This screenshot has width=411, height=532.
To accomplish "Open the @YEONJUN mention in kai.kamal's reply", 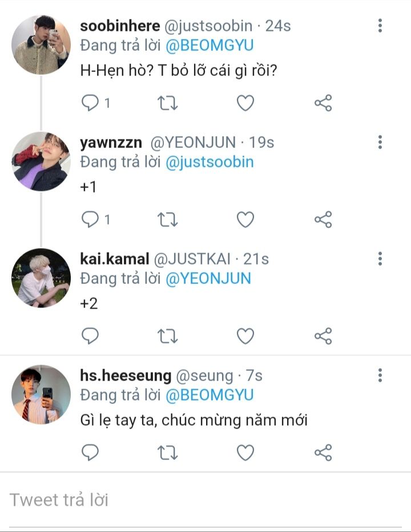I will click(208, 278).
